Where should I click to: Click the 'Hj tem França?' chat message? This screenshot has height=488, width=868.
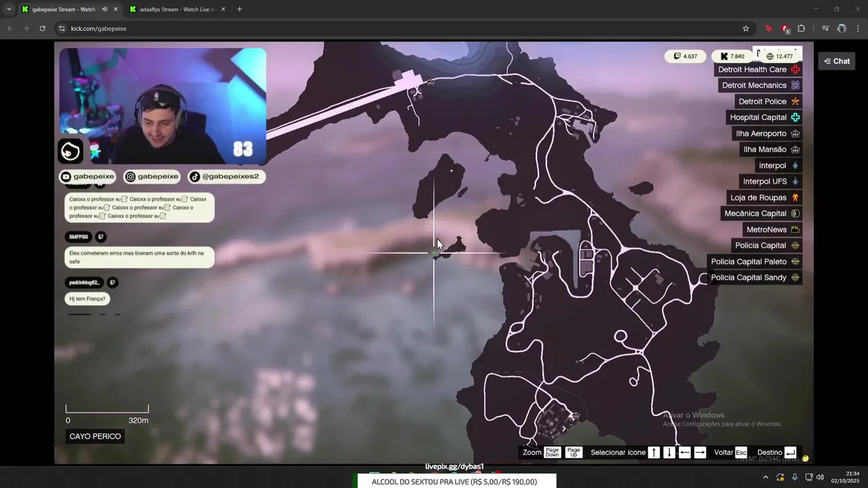click(x=87, y=298)
